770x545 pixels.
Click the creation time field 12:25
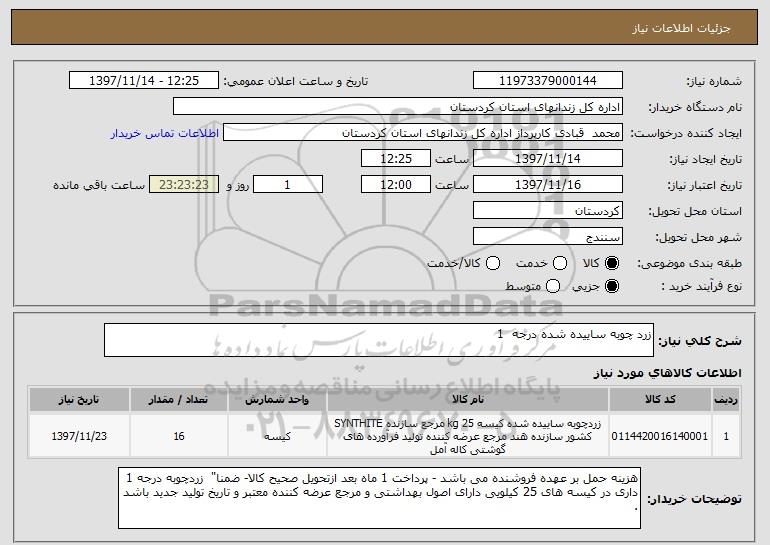click(396, 159)
